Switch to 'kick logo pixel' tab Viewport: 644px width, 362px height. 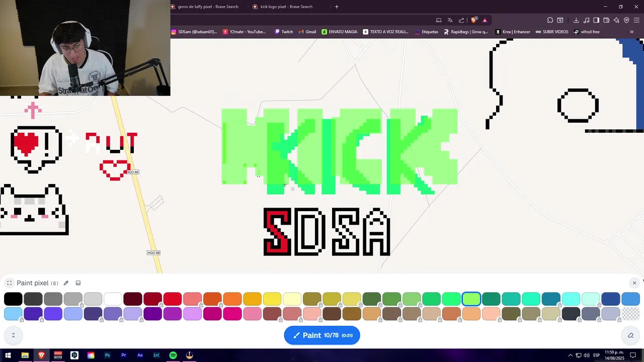(x=287, y=7)
